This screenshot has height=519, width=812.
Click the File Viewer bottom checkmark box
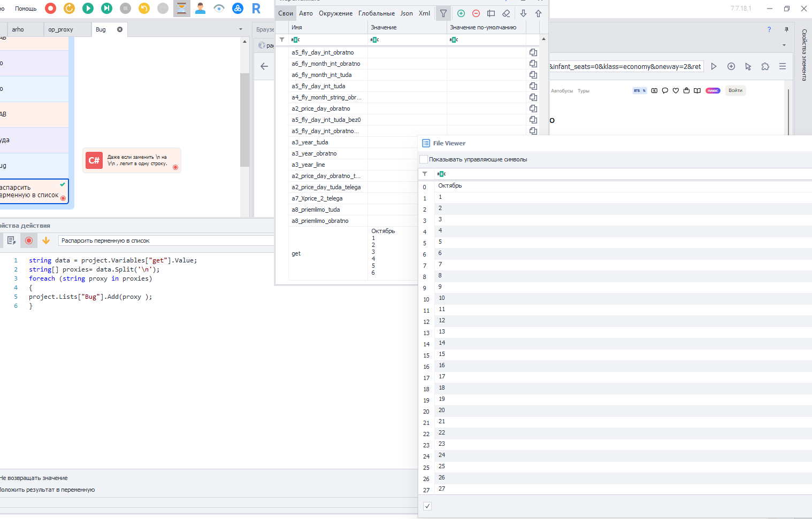point(427,506)
